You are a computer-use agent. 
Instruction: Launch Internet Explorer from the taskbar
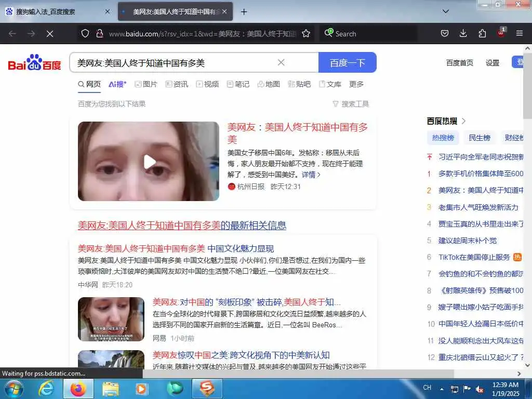coord(46,389)
